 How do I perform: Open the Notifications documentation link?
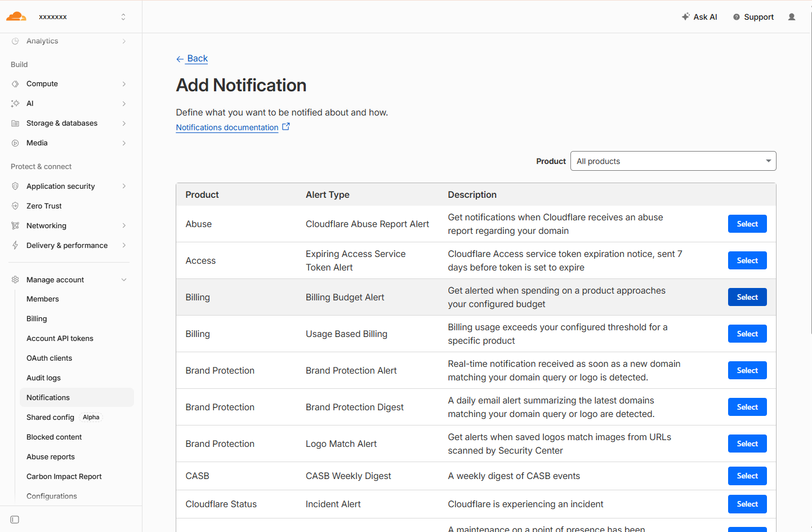pos(227,127)
